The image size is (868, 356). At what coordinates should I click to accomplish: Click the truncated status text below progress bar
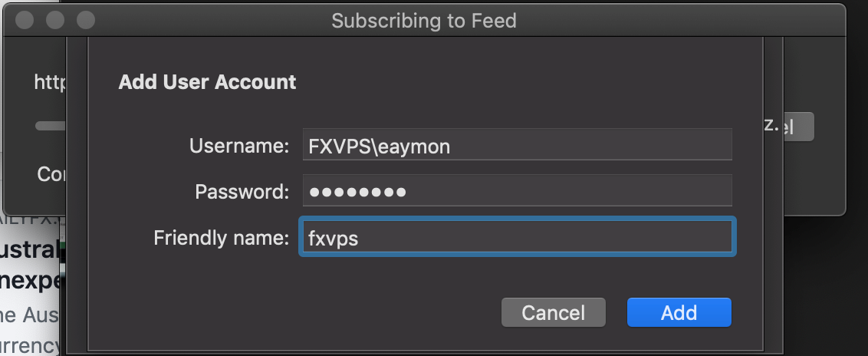coord(51,174)
